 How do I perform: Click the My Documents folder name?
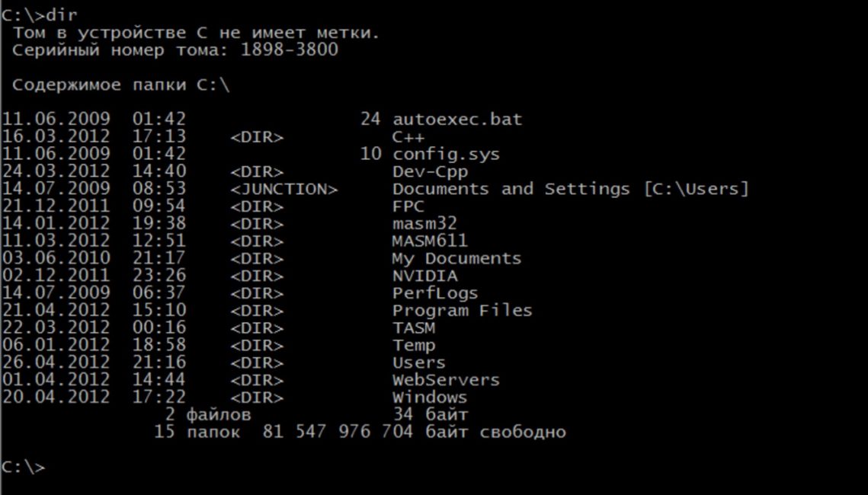pyautogui.click(x=456, y=258)
